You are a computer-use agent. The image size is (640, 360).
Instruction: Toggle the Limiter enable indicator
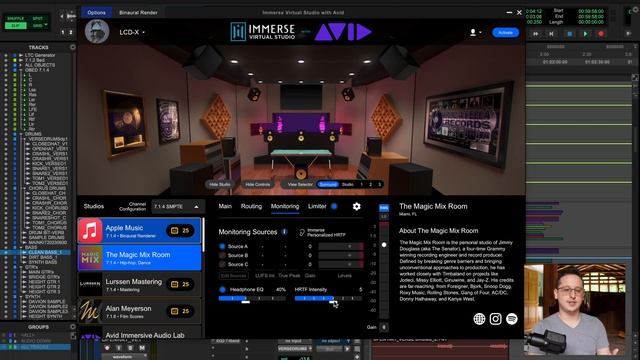(334, 206)
